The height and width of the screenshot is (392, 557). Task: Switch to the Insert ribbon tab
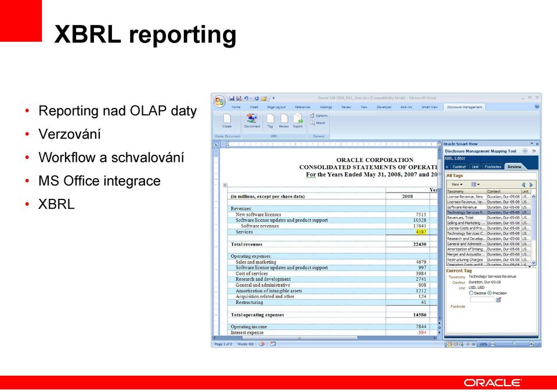click(254, 107)
